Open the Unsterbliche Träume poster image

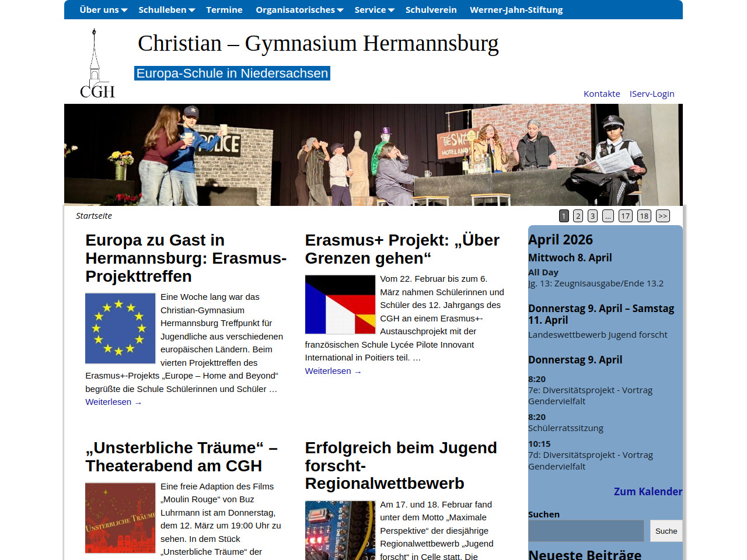point(120,518)
